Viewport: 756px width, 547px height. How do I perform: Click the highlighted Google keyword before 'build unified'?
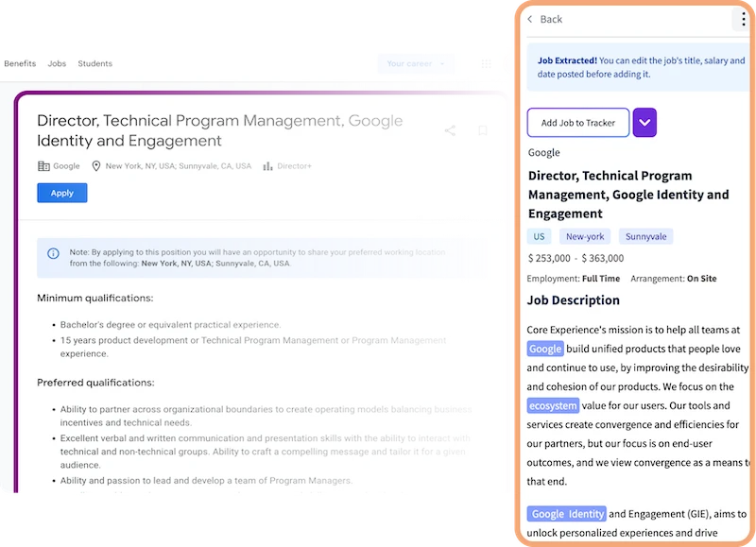point(545,349)
